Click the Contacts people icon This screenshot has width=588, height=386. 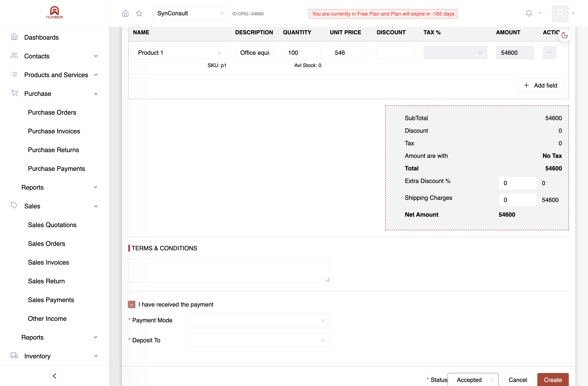14,56
